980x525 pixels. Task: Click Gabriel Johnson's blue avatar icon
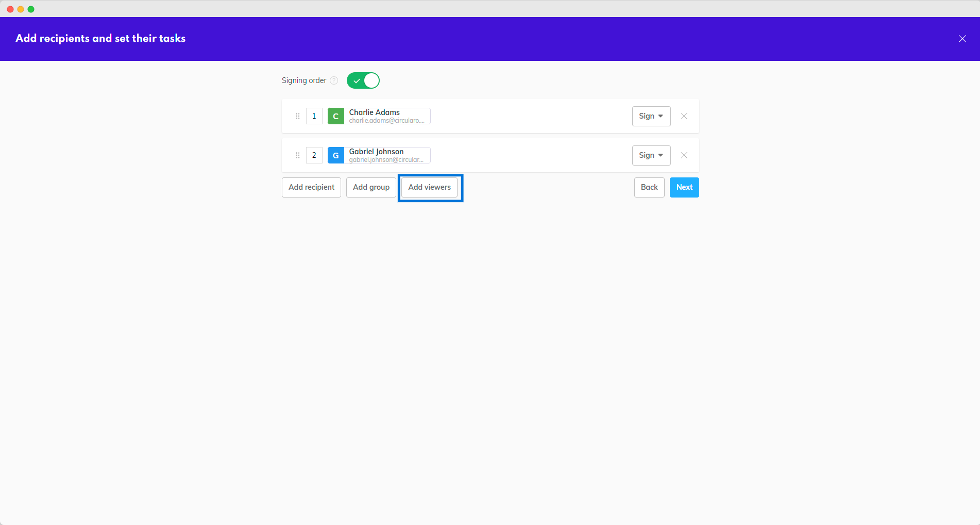pyautogui.click(x=335, y=155)
